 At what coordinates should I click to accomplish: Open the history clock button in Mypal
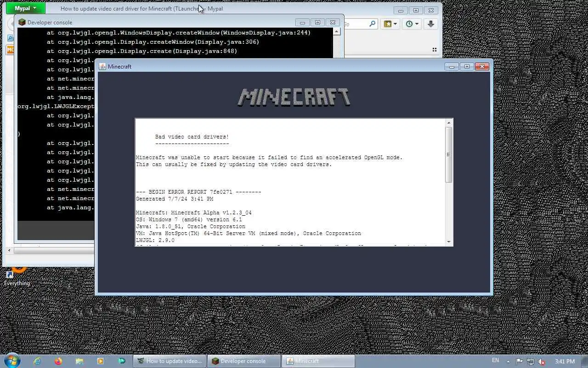click(409, 24)
